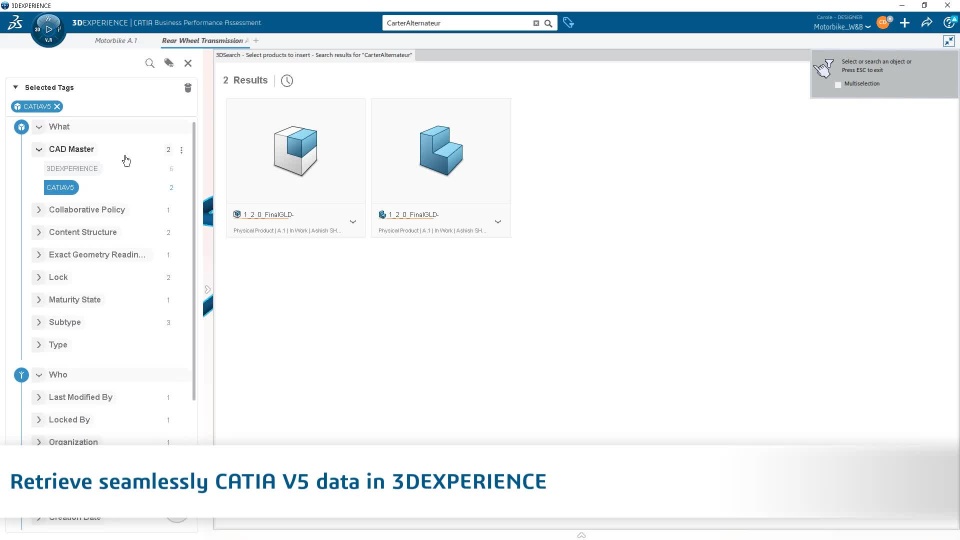
Task: Remove the CATIAV5 selected tag
Action: point(57,107)
